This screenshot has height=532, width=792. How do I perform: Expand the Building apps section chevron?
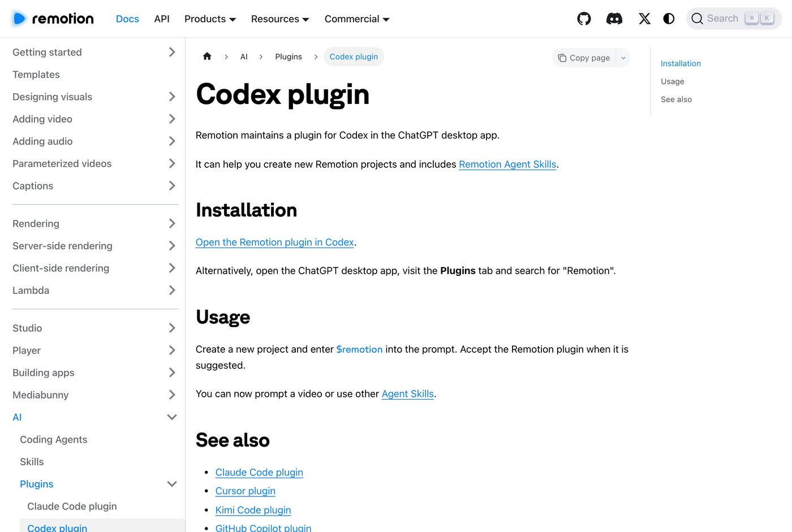pyautogui.click(x=172, y=373)
